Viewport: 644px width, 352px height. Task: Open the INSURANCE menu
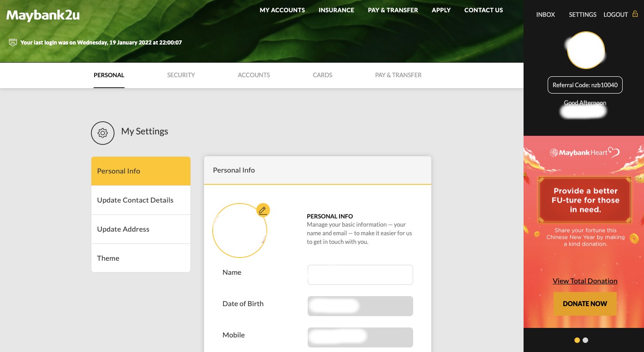(x=336, y=10)
